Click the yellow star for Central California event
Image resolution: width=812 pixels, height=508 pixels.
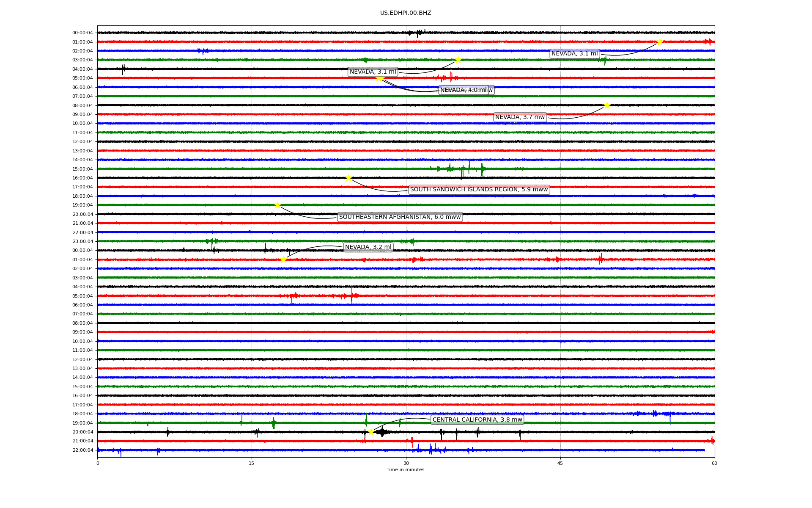[371, 432]
